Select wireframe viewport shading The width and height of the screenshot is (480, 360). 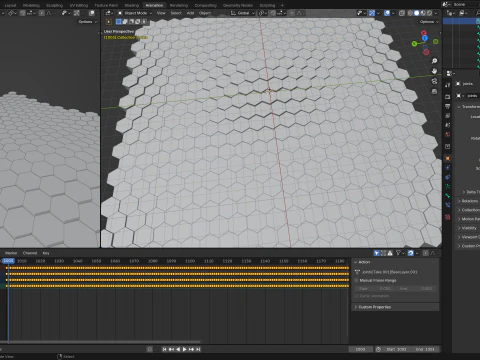coord(410,13)
